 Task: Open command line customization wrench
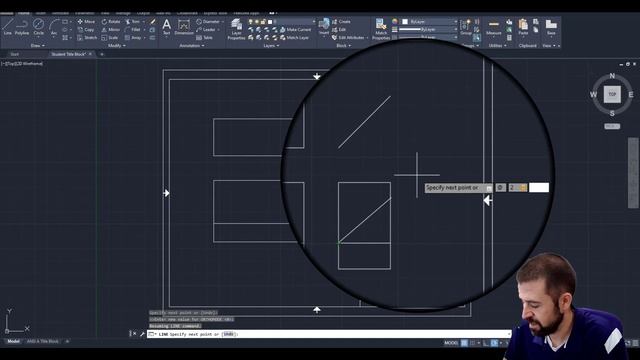click(x=142, y=334)
